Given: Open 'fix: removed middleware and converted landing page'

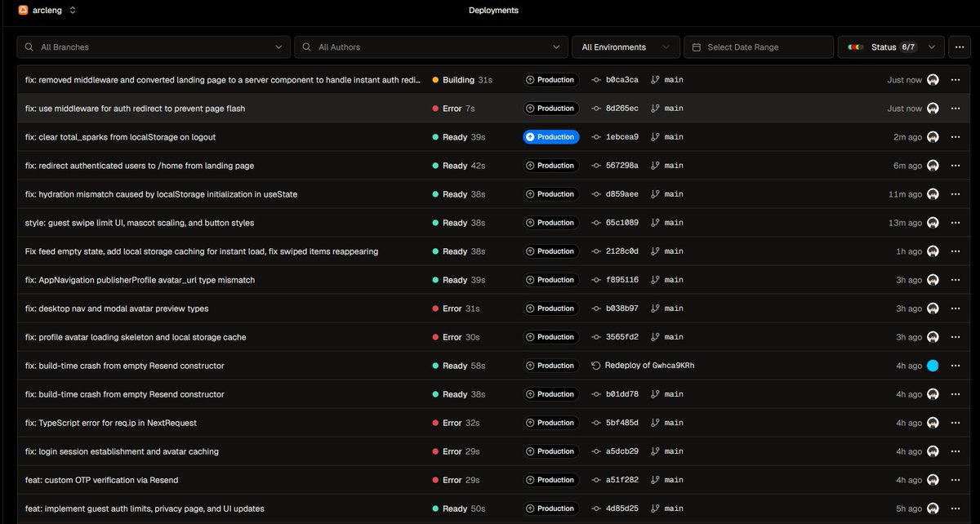Looking at the screenshot, I should coord(223,80).
